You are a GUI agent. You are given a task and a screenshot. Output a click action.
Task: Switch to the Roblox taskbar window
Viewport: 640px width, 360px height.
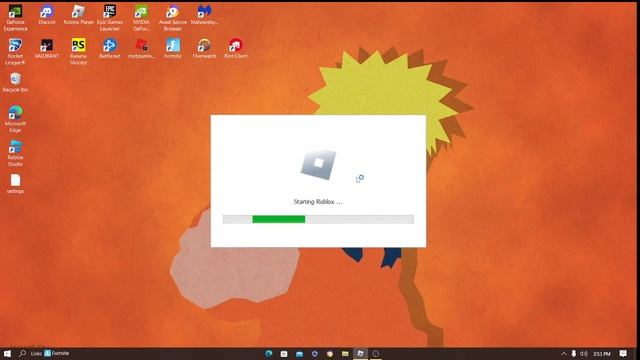pyautogui.click(x=360, y=353)
